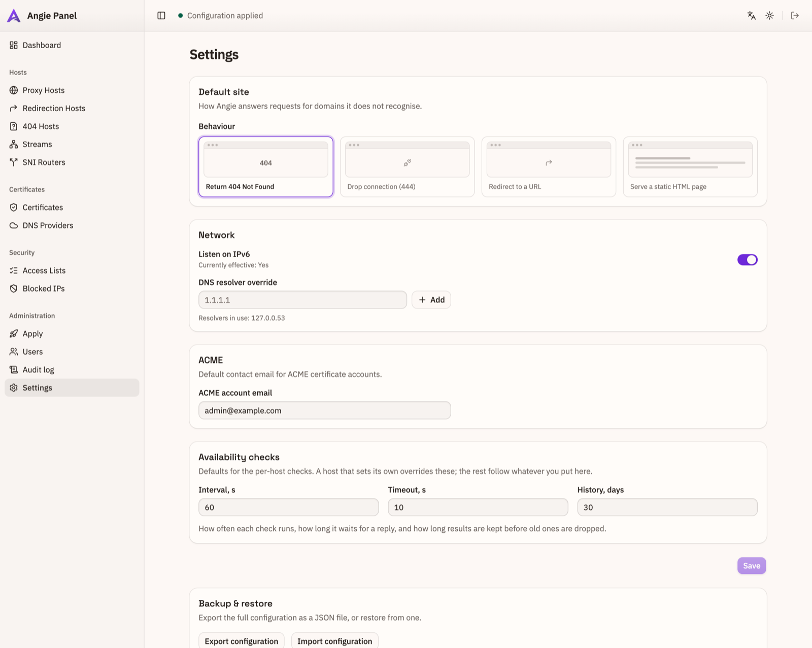This screenshot has width=812, height=648.
Task: Click the Add resolver button
Action: pos(431,300)
